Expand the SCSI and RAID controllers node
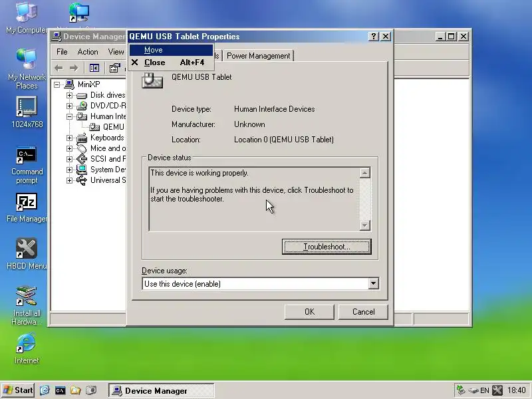 70,159
